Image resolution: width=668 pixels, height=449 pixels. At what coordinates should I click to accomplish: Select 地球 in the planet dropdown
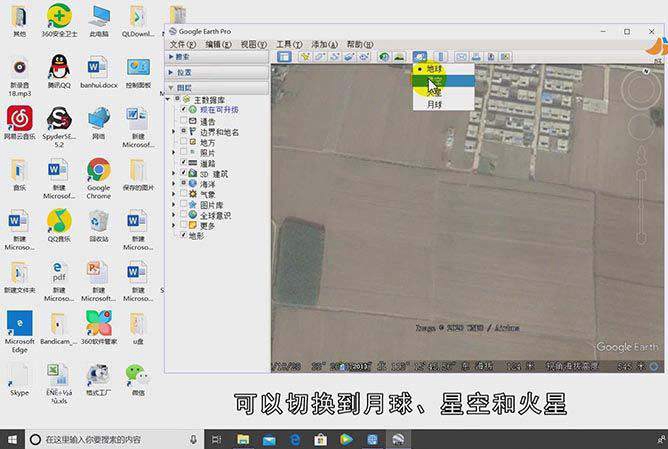(443, 69)
